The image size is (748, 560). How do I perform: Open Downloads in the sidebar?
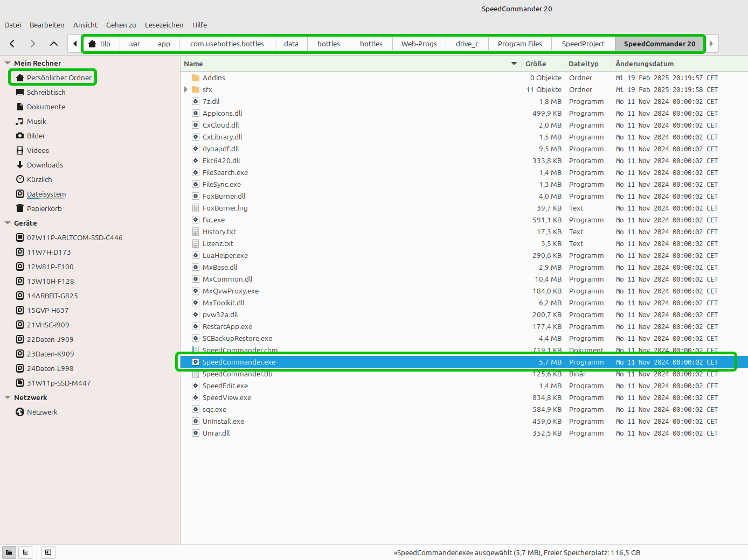click(x=45, y=165)
